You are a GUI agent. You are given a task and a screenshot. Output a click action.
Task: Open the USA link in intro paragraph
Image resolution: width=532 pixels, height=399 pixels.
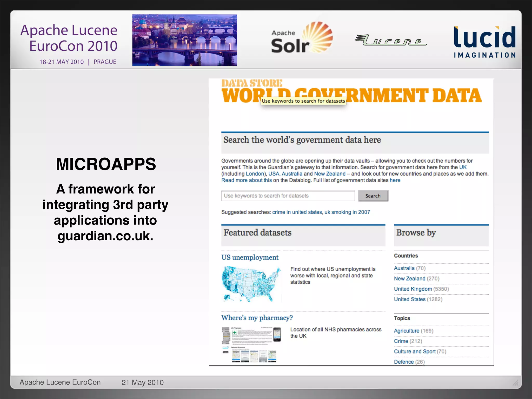[274, 174]
